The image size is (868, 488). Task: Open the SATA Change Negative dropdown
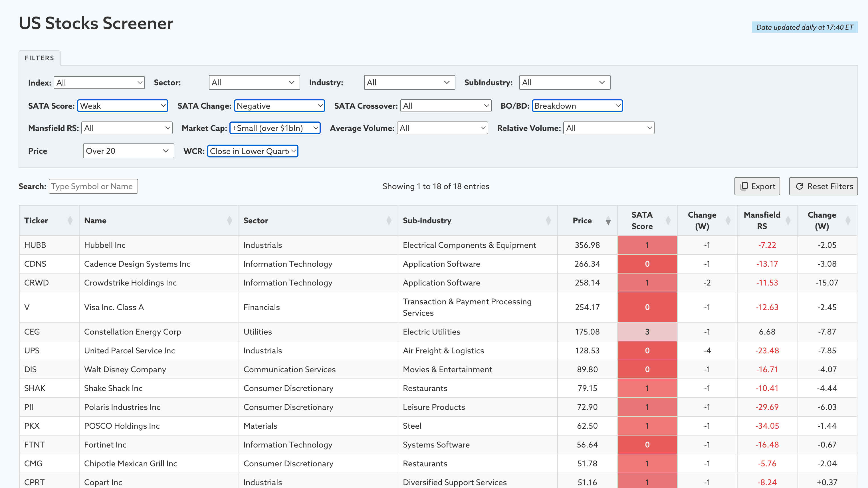tap(279, 106)
